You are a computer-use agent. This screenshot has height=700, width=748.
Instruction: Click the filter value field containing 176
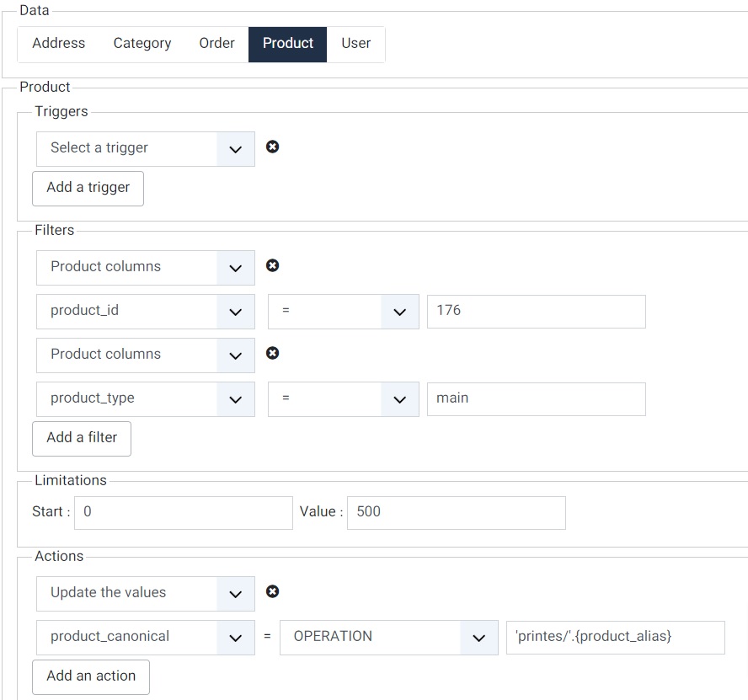coord(536,311)
